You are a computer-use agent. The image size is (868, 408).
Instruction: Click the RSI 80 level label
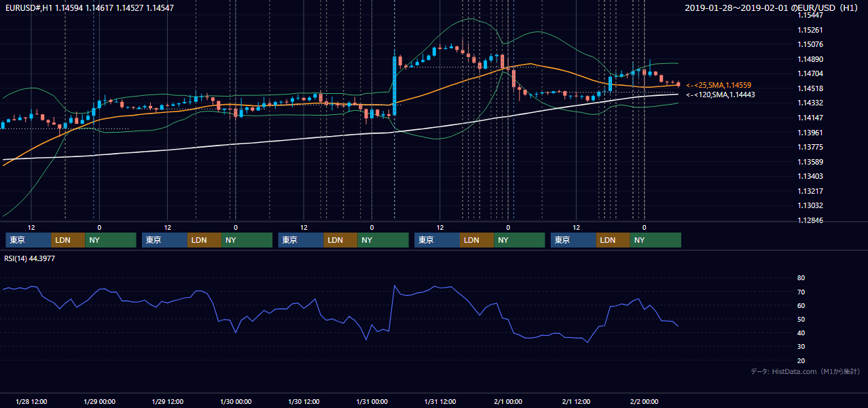pos(801,278)
